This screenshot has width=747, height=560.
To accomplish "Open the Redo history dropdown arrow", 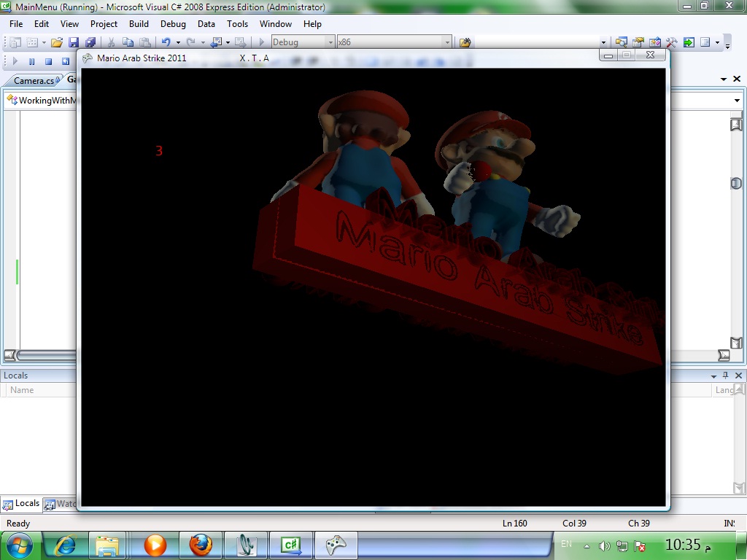I will (203, 42).
